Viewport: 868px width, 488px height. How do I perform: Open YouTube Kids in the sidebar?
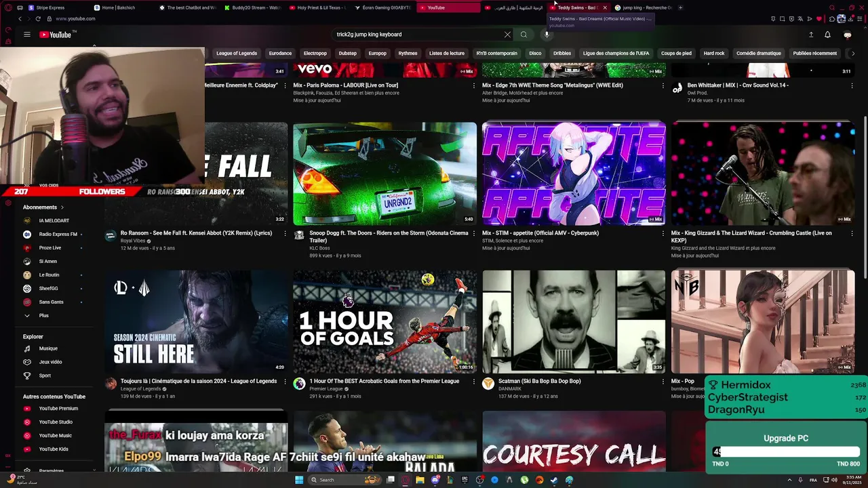(53, 449)
